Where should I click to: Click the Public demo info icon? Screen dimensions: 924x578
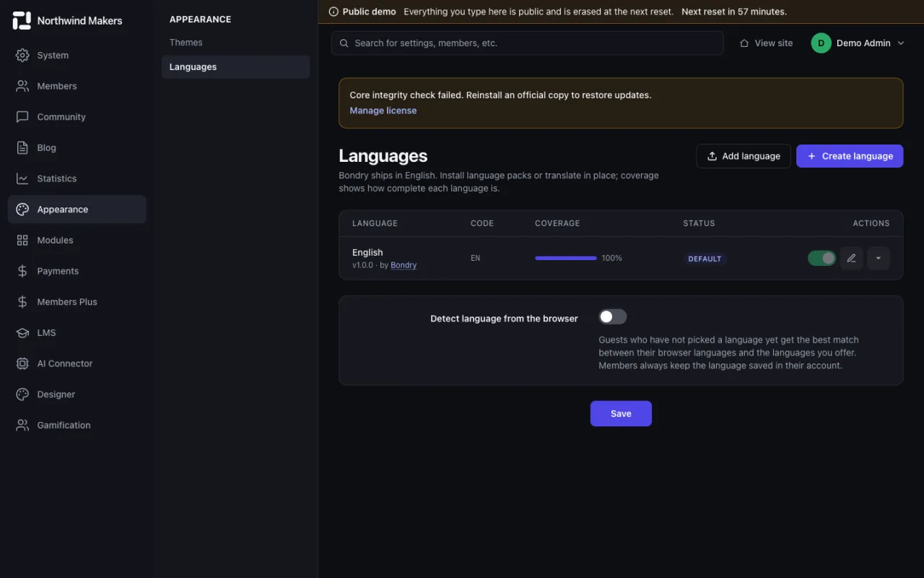(x=334, y=12)
